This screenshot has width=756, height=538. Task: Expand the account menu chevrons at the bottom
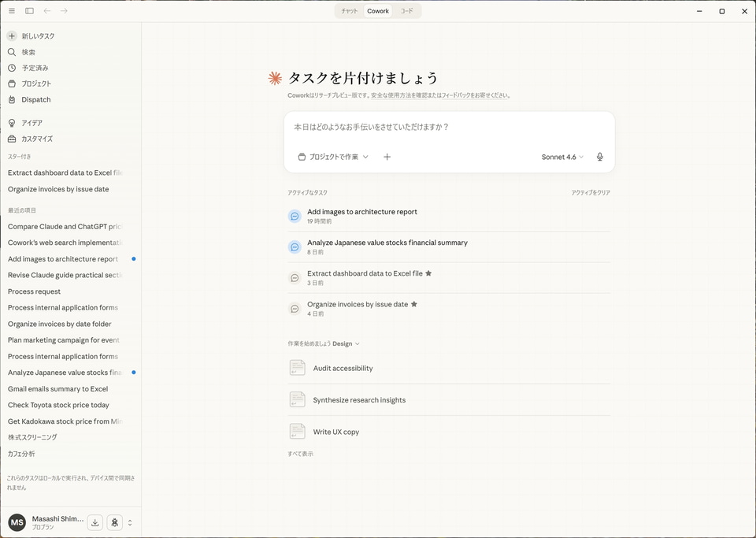(x=130, y=522)
